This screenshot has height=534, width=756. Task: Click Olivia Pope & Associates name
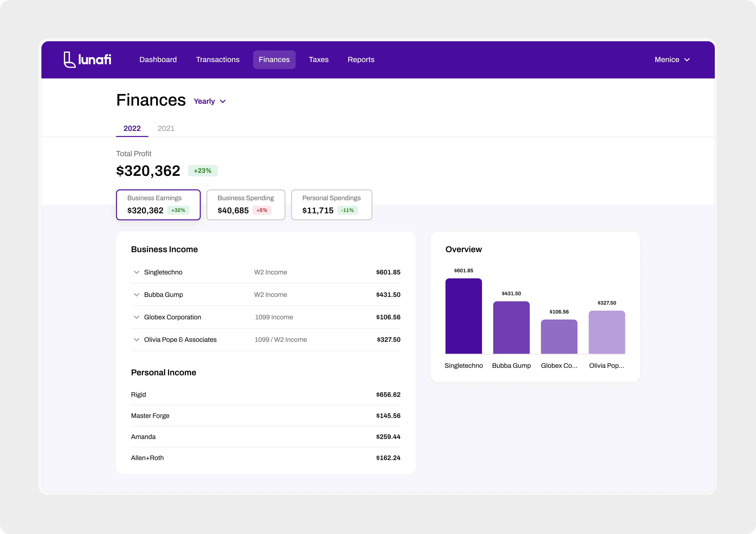click(x=180, y=340)
